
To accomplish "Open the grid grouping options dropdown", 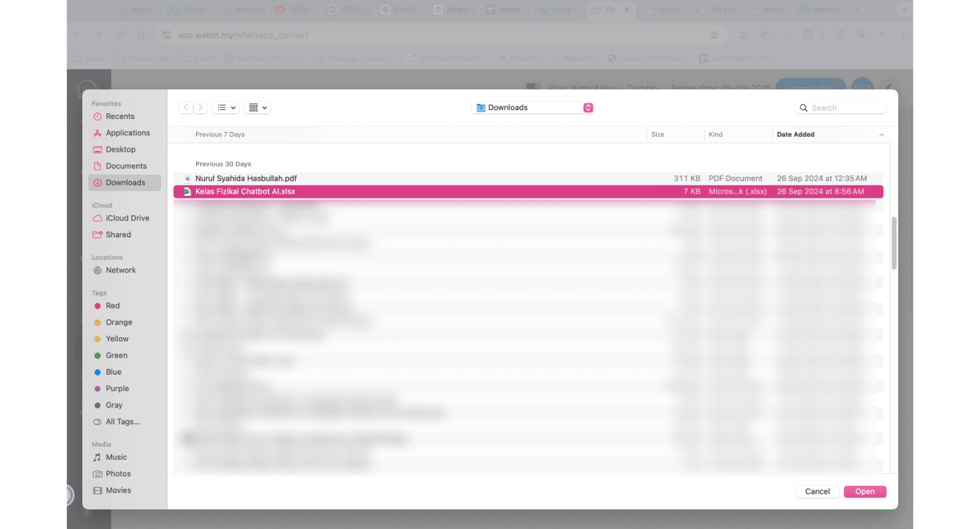I will (x=257, y=107).
